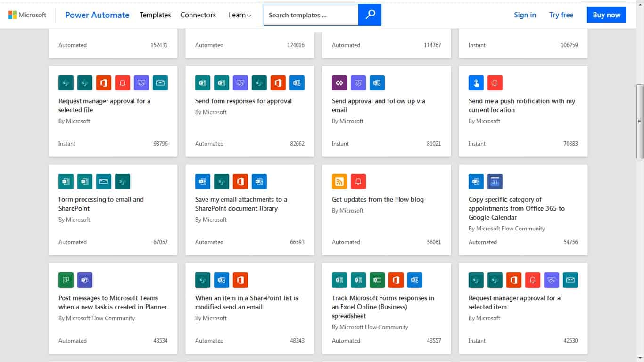Screen dimensions: 644x362
Task: Click Office 365 icon in Send form responses card
Action: (x=278, y=83)
